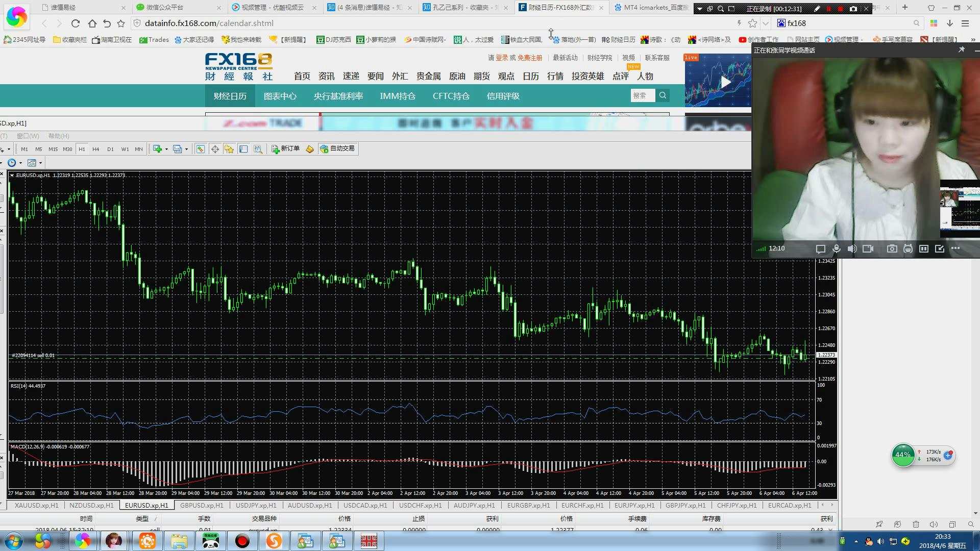Click the market watch icon in toolbar
980x551 pixels.
click(x=200, y=149)
